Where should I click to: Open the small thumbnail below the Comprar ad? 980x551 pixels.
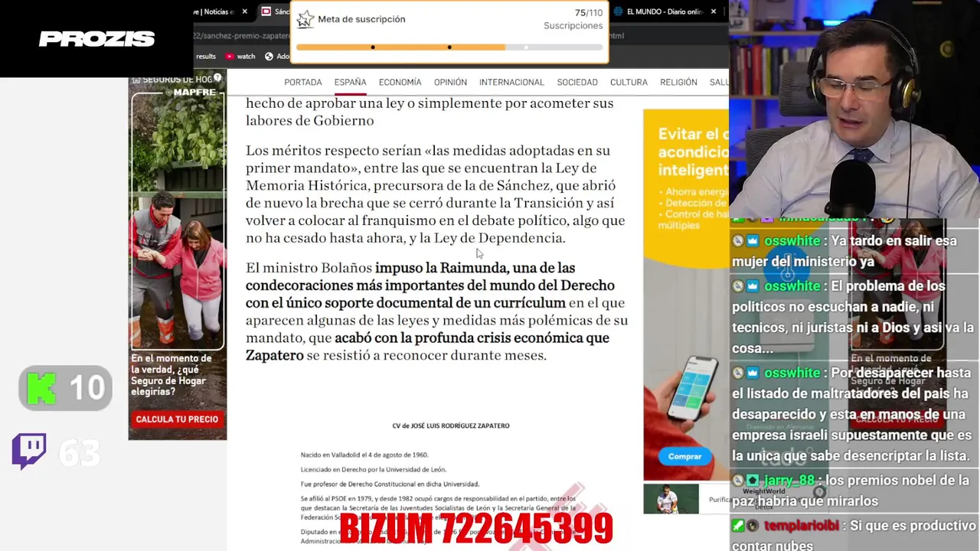point(671,499)
